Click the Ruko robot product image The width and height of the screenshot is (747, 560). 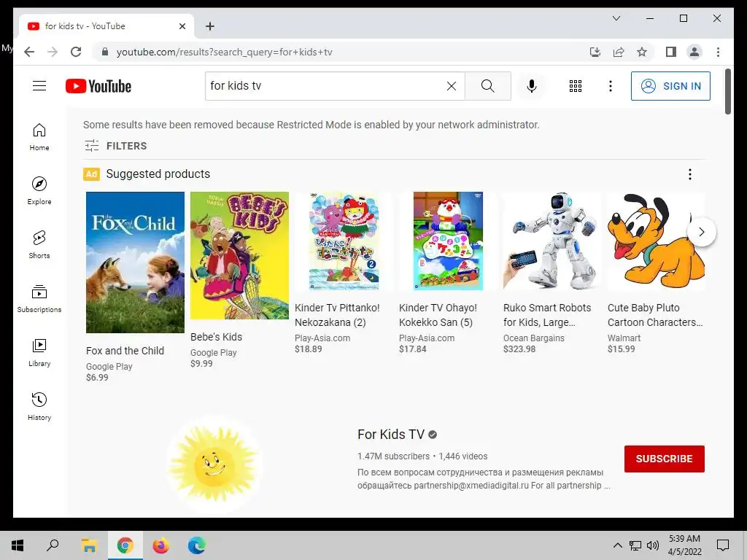point(551,241)
